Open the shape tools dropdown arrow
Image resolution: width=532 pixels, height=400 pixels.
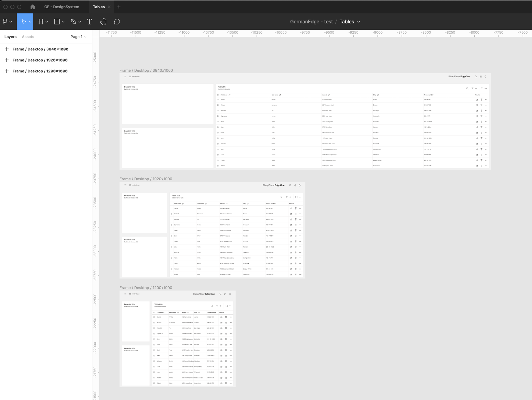[63, 22]
